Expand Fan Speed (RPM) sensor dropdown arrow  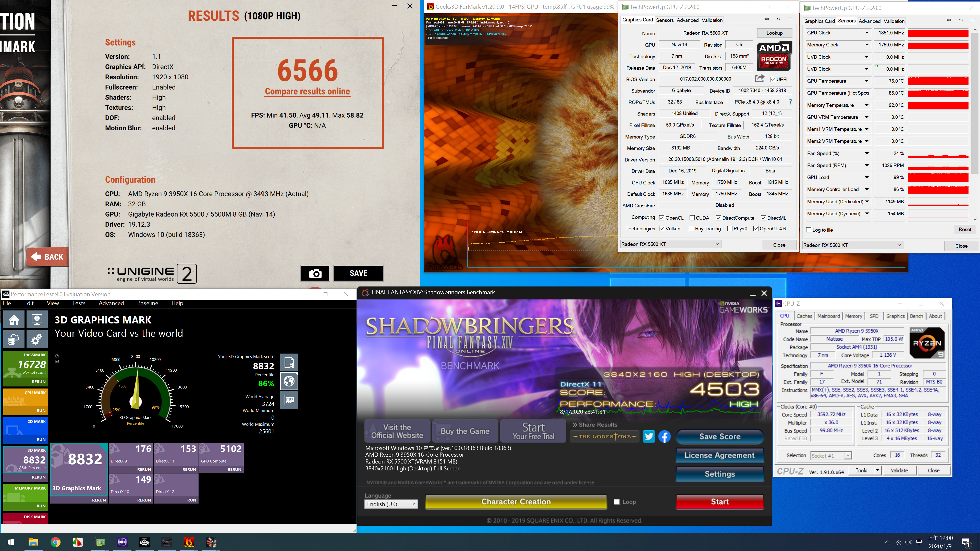pos(867,165)
